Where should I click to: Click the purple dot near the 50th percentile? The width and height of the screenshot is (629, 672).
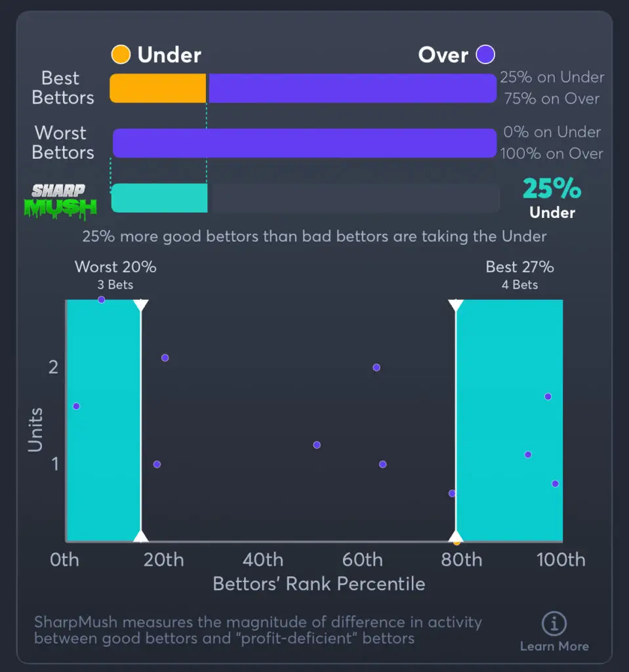coord(317,445)
